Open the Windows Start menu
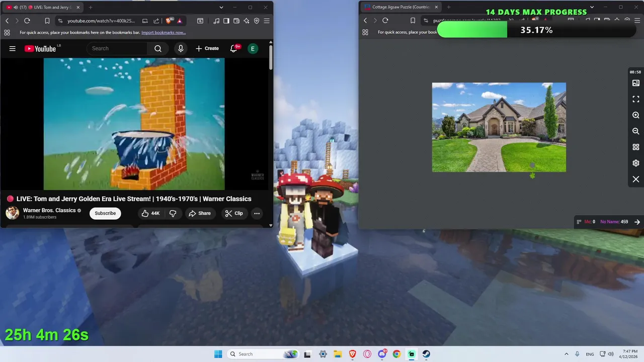This screenshot has width=644, height=362. 218,354
